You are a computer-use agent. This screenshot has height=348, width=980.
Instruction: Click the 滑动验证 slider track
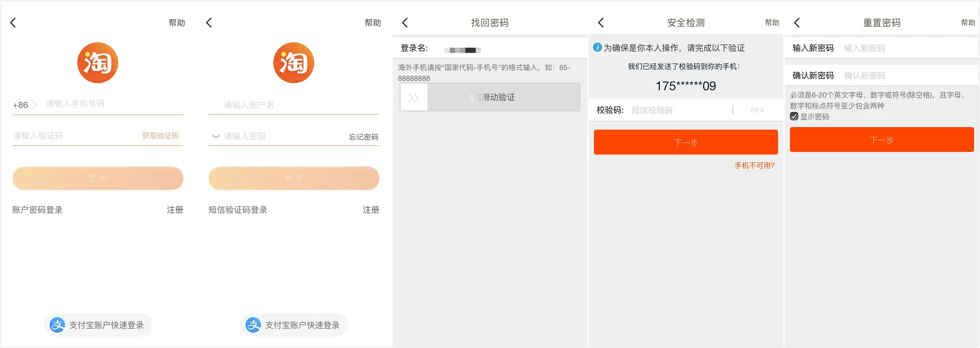(x=490, y=97)
